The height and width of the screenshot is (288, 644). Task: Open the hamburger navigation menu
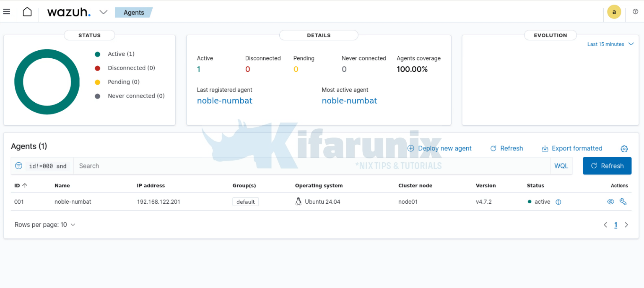coord(6,11)
